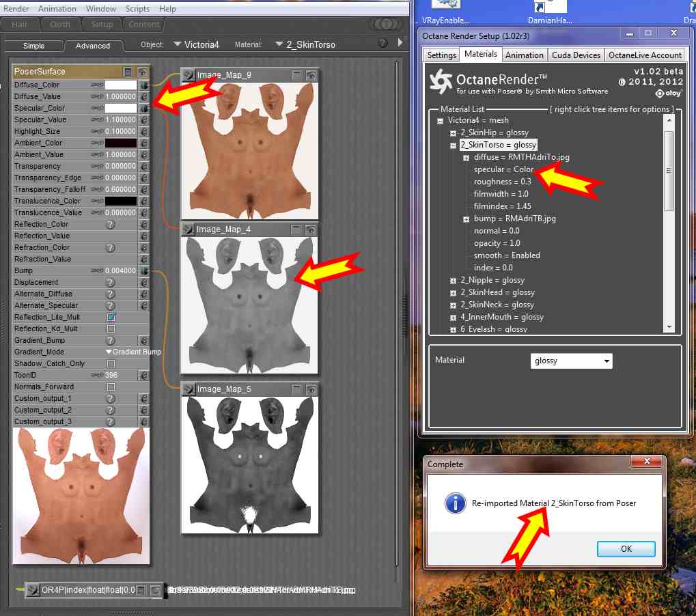Click the Diffuse_Color connection plug icon
696x616 pixels.
pyautogui.click(x=144, y=85)
